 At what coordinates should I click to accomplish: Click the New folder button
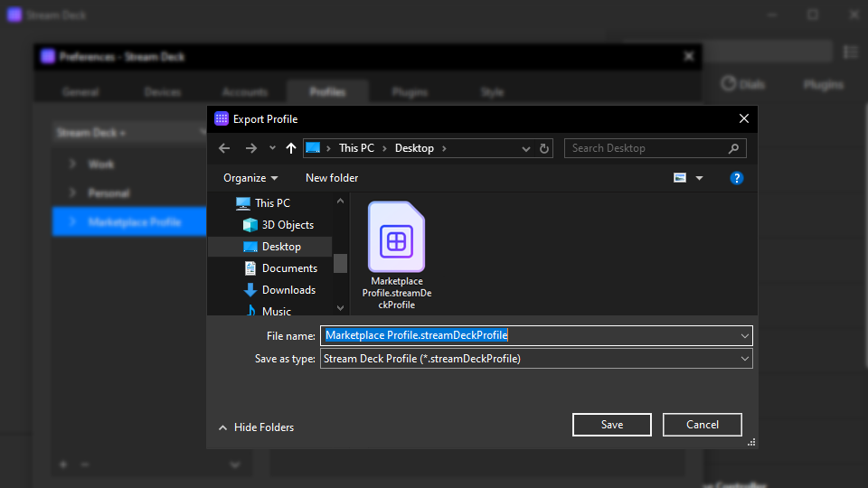click(x=332, y=178)
